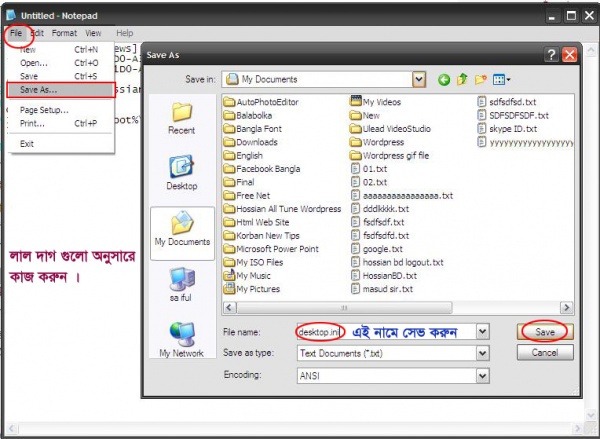Select the Hossian All Tune Wordpress folder
The height and width of the screenshot is (439, 600).
click(x=282, y=209)
